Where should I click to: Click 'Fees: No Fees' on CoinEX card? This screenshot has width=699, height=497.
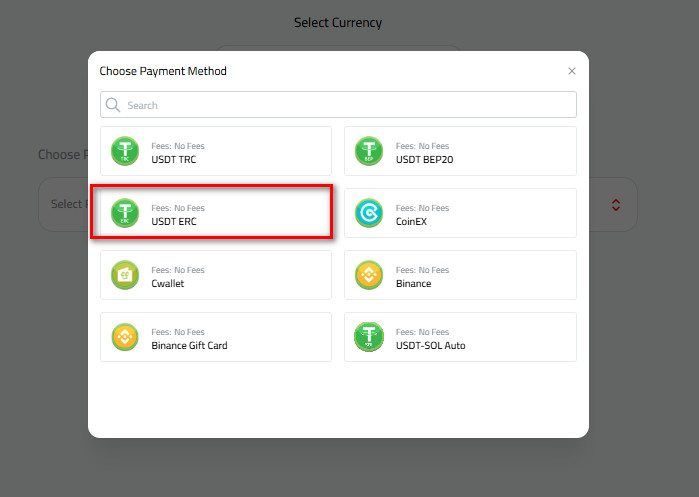point(422,208)
